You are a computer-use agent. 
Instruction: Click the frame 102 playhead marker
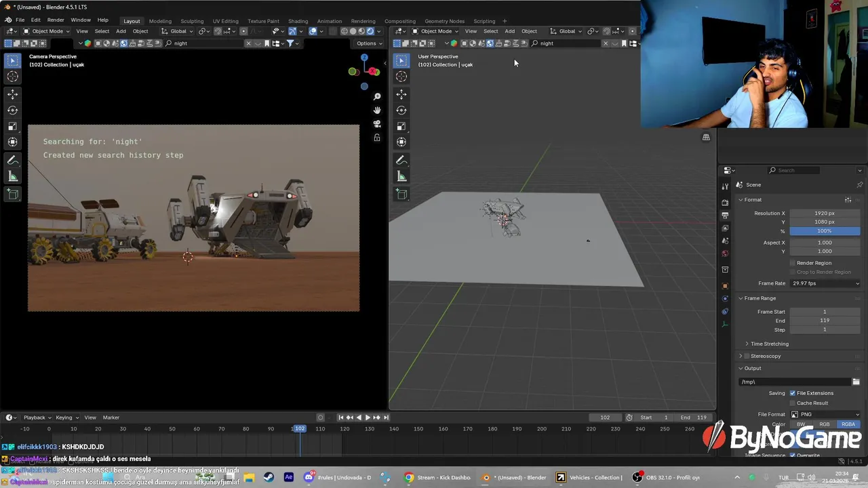coord(299,428)
